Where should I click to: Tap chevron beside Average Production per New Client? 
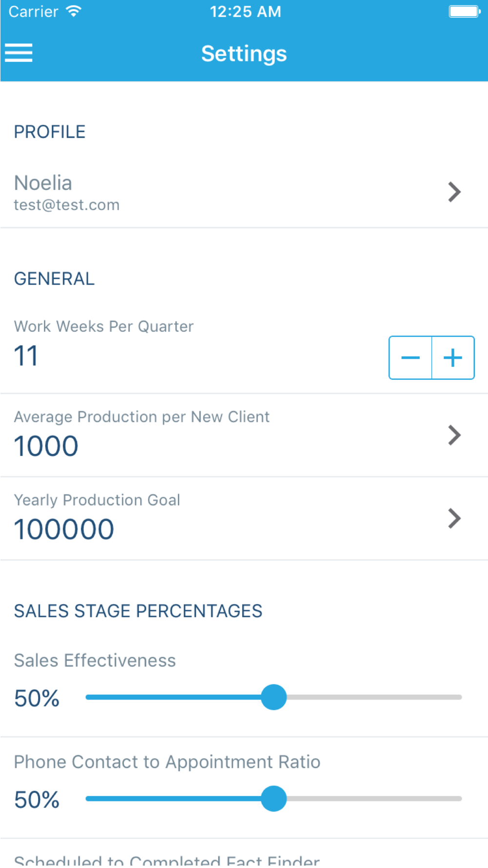pyautogui.click(x=454, y=435)
